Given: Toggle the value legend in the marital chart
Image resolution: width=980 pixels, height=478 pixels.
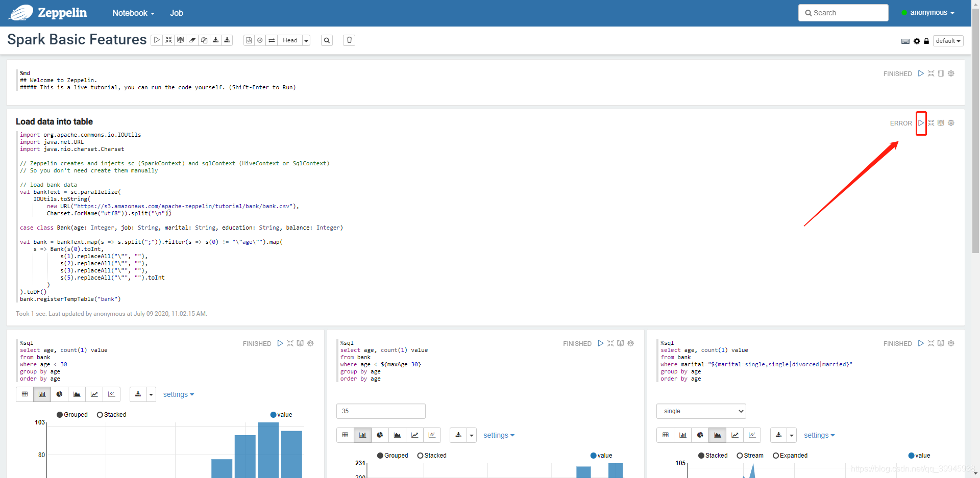Looking at the screenshot, I should click(x=919, y=456).
